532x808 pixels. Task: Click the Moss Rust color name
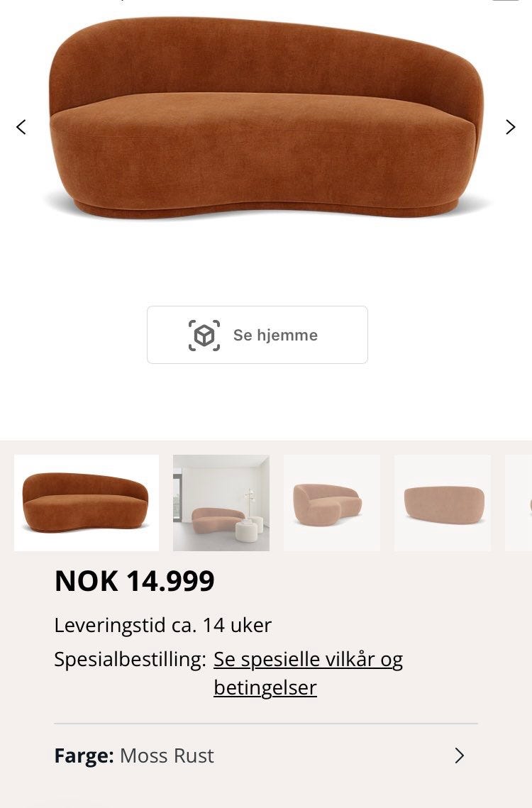coord(167,756)
